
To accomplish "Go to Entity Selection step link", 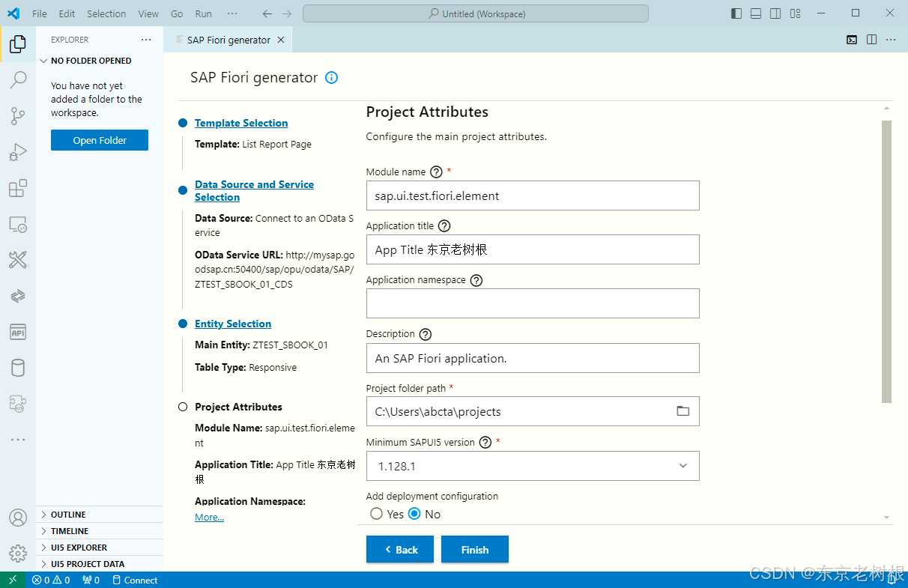I will (x=233, y=324).
